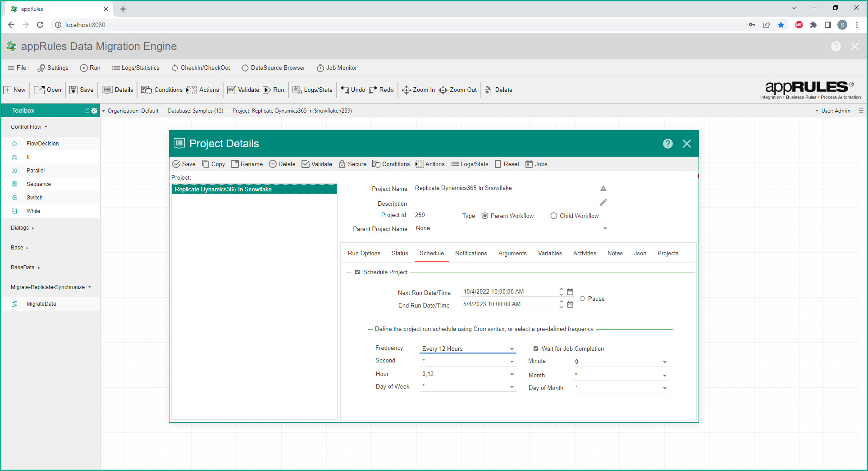Viewport: 868px width, 471px height.
Task: Open the CheckIn/CheckOut menu item
Action: (201, 68)
